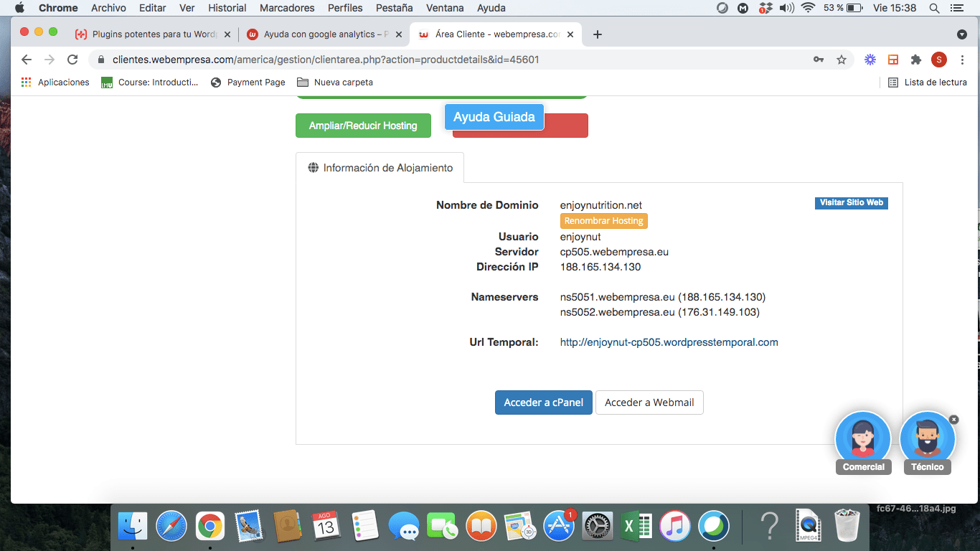Open the Wi-Fi status menu

coord(809,8)
